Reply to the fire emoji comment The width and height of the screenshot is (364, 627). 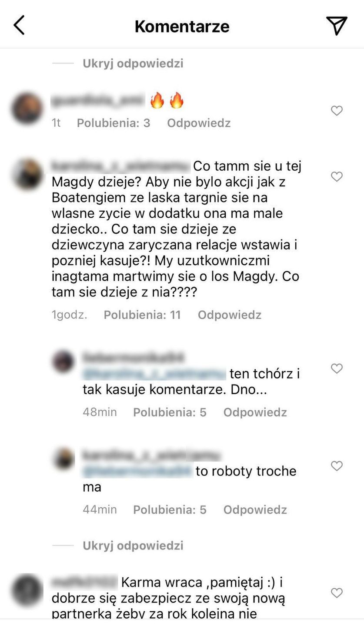tap(199, 123)
